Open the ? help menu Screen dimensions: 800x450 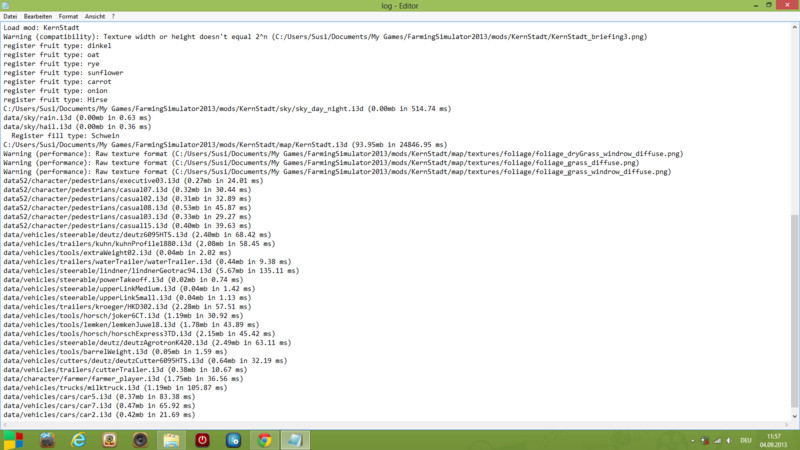[112, 17]
